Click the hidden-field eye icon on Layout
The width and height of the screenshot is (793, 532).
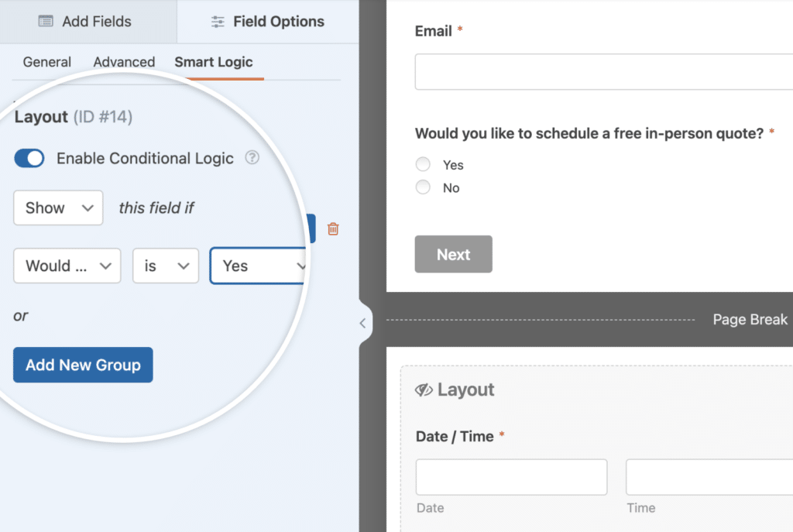(x=424, y=390)
